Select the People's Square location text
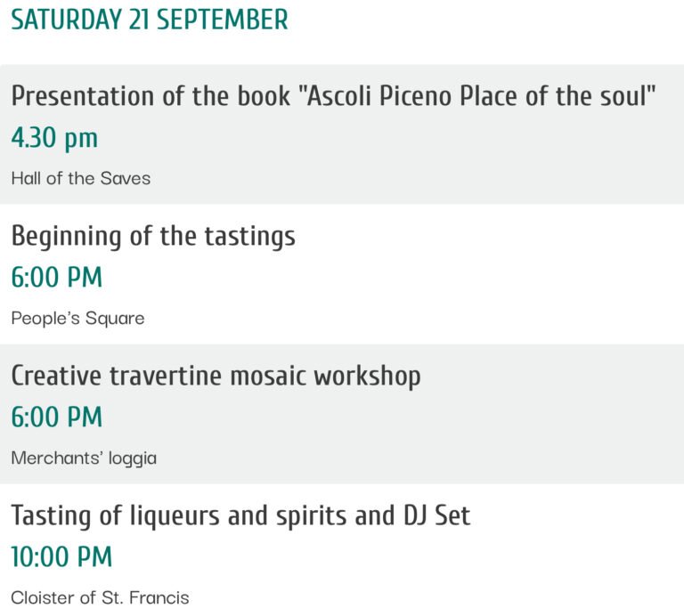Screen dimensions: 684x616 [77, 318]
